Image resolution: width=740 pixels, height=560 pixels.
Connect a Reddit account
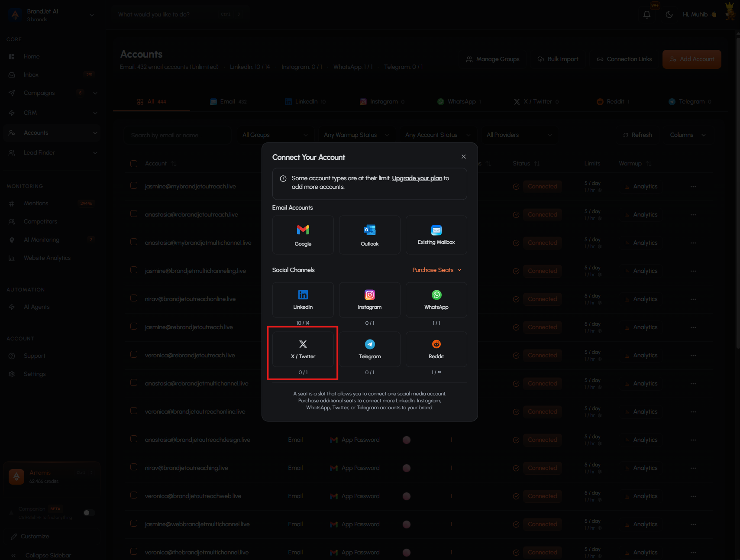[x=436, y=349]
